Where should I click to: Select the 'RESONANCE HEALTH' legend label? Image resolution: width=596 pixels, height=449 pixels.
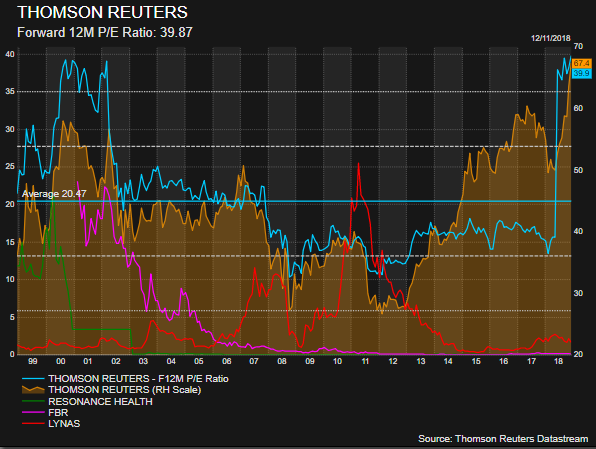coord(100,401)
